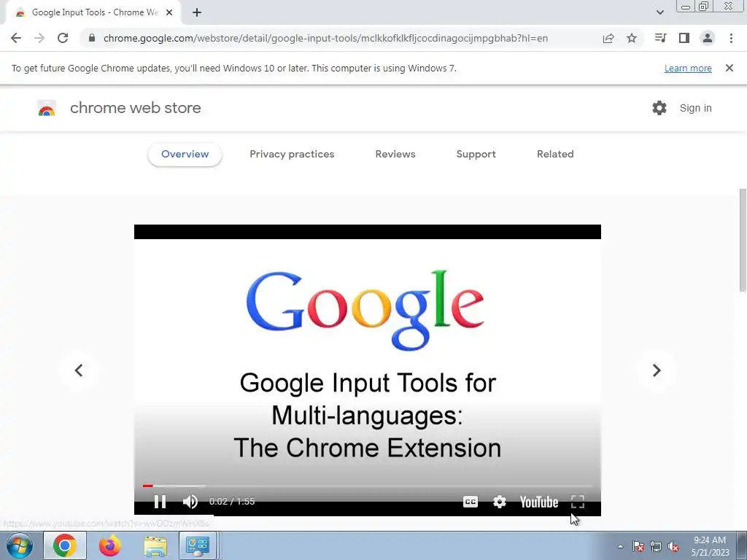Toggle closed captions on the video

(471, 502)
